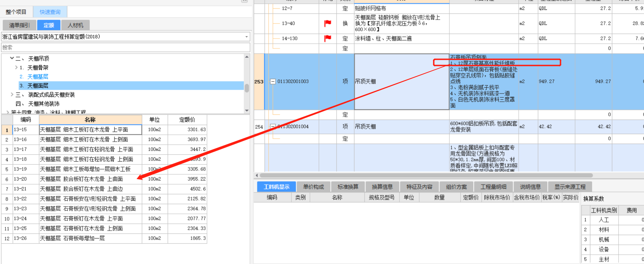Click the 规格及型号 column header

click(x=382, y=197)
